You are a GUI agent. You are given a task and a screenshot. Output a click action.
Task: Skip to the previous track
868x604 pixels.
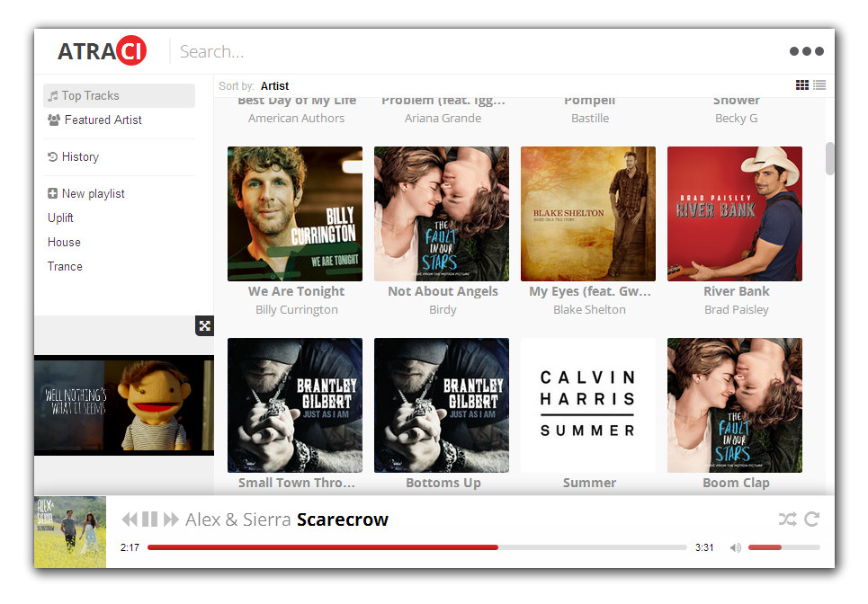click(x=130, y=520)
